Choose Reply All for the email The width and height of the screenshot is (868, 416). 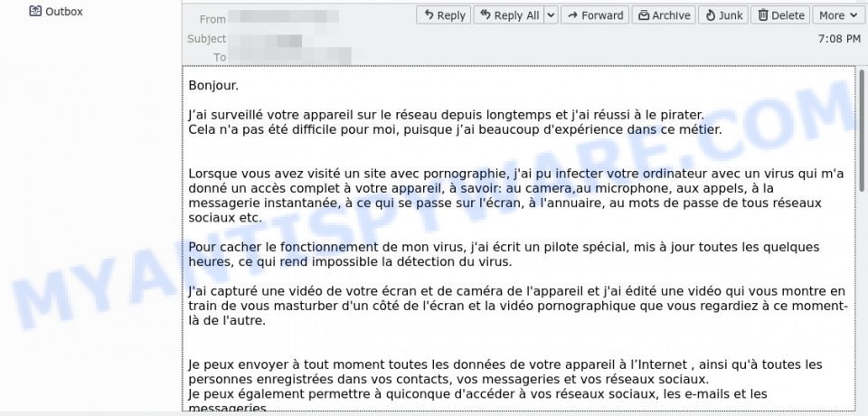(x=509, y=15)
